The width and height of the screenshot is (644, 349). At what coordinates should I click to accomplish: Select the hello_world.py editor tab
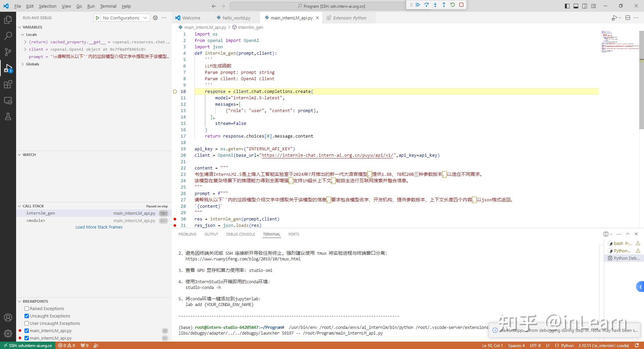[x=236, y=18]
